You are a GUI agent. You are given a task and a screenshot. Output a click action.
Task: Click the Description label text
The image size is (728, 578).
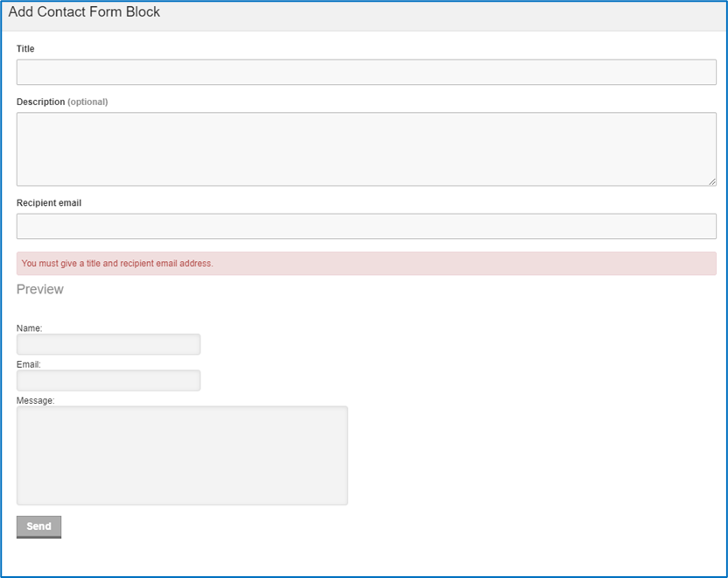(41, 102)
